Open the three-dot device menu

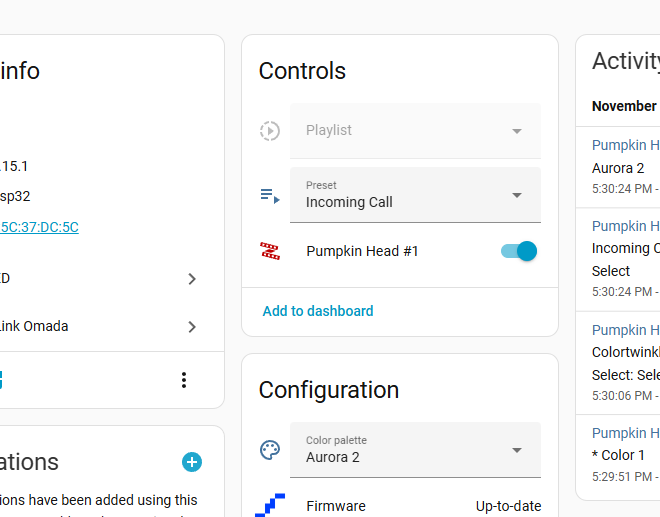(x=183, y=380)
